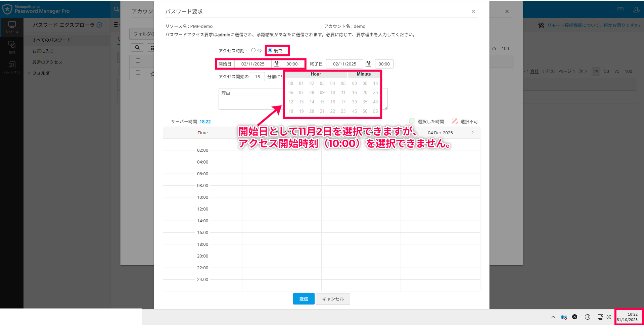Tick the header checkbox in background table
This screenshot has width=644, height=325.
tap(138, 61)
